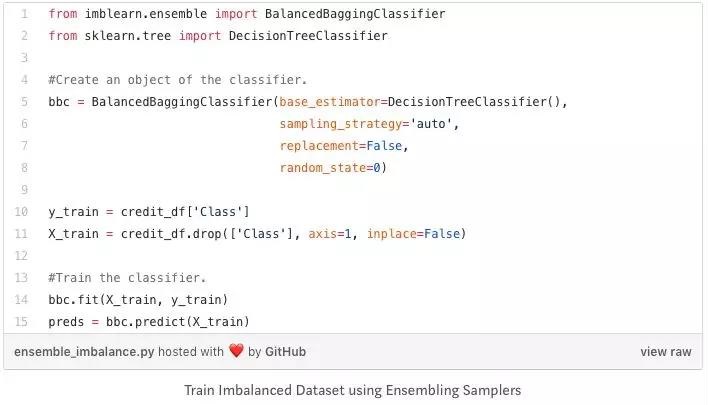Select line number 5 in the gutter
708x405 pixels.
pyautogui.click(x=24, y=102)
